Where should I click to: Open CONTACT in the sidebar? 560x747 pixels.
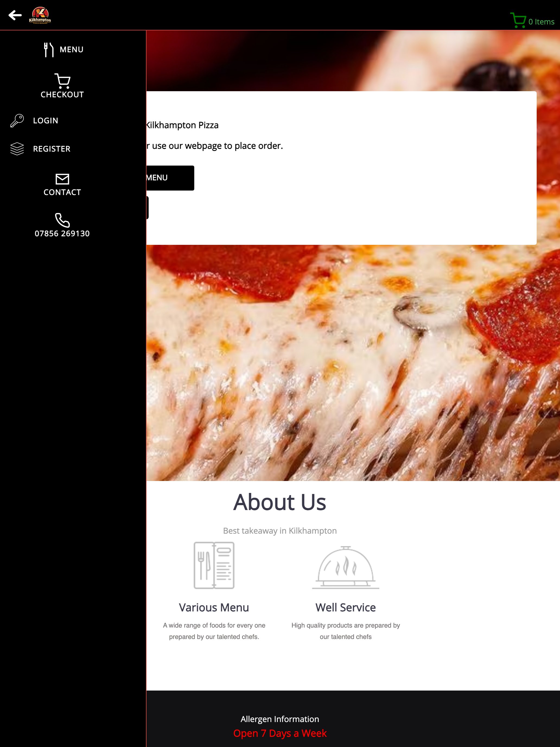click(x=62, y=192)
